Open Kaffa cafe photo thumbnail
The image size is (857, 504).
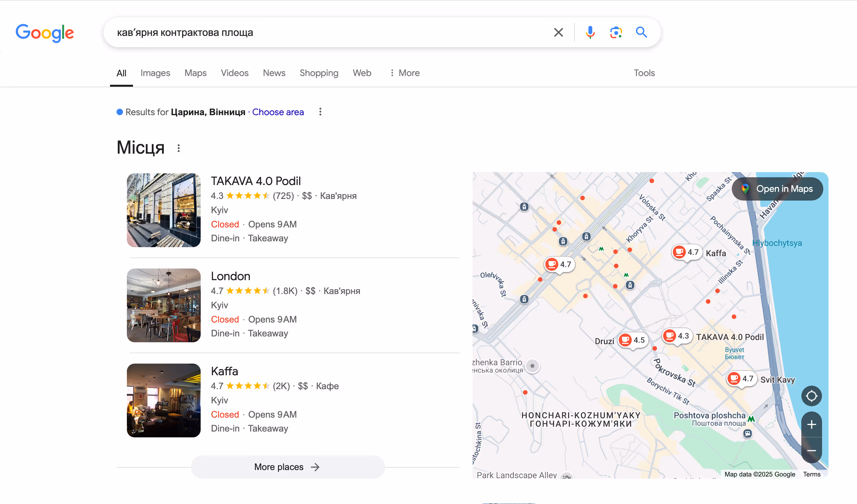[x=163, y=400]
